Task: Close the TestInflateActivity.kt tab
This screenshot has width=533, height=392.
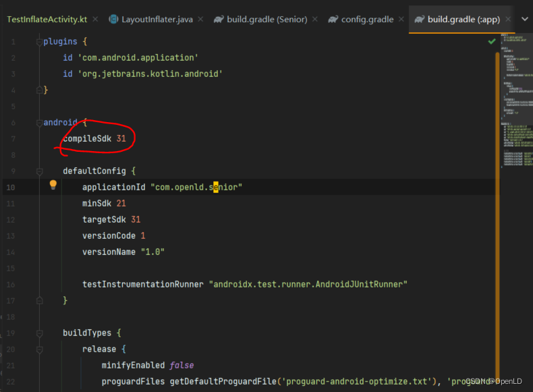Action: [94, 20]
